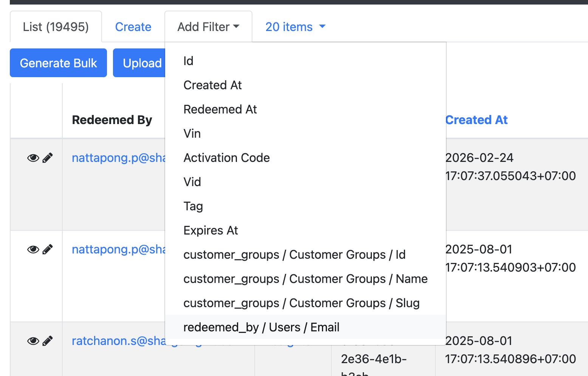Choose the Id filter option

point(188,61)
